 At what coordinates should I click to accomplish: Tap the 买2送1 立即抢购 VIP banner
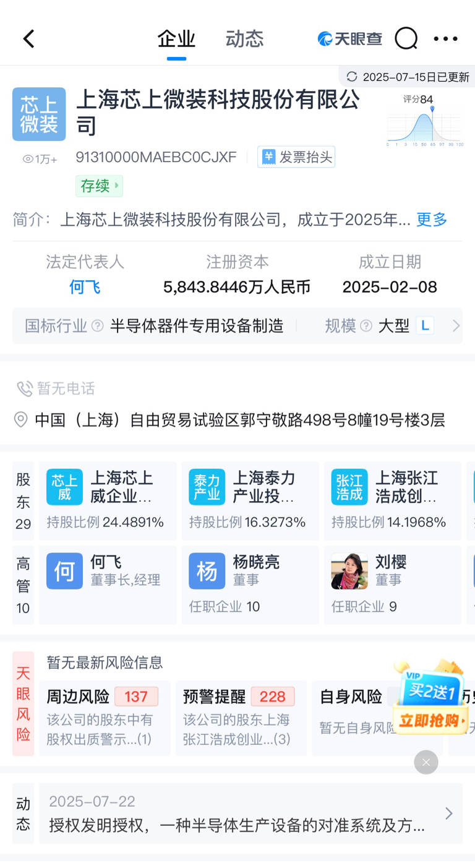tap(431, 698)
